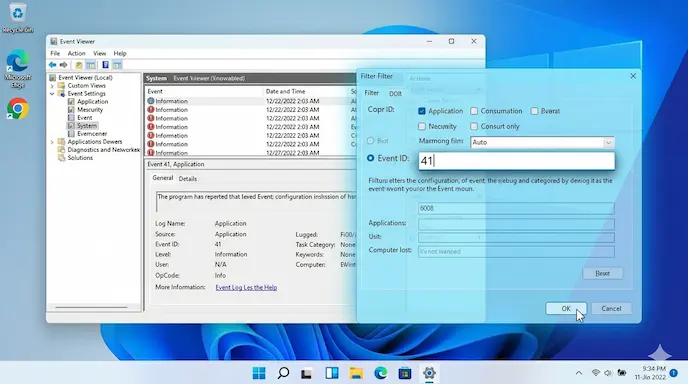
Task: Open the Recycle Bin desktop icon
Action: [18, 18]
